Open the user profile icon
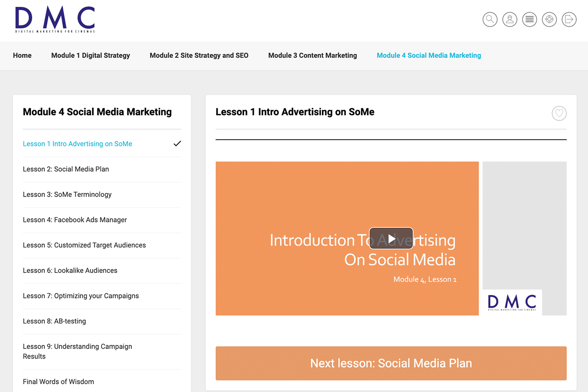The height and width of the screenshot is (392, 588). coord(510,20)
